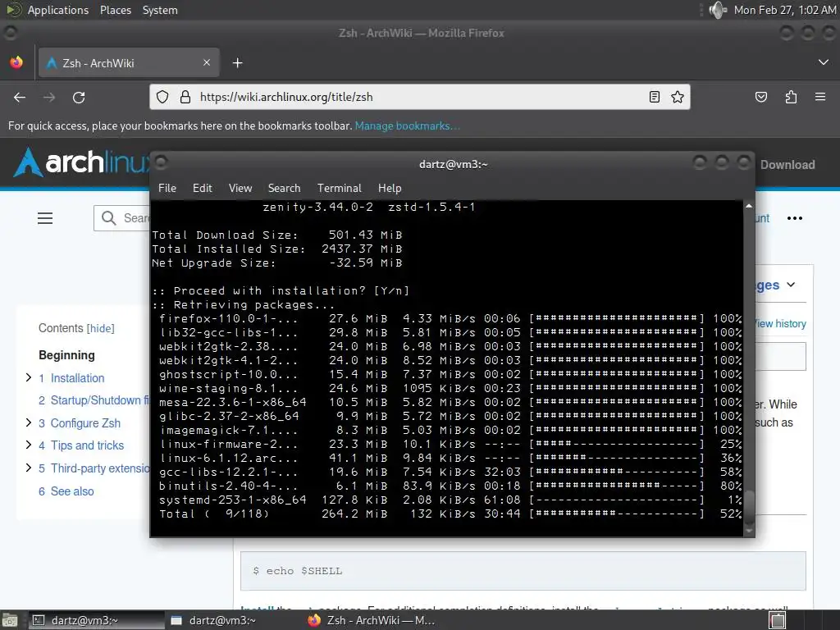Toggle reader view in the address bar

654,97
